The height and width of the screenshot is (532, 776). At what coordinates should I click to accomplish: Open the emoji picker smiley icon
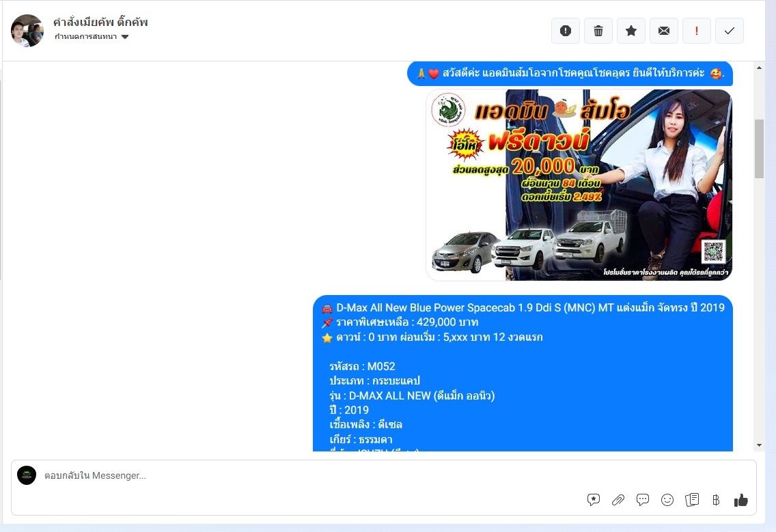(x=667, y=500)
